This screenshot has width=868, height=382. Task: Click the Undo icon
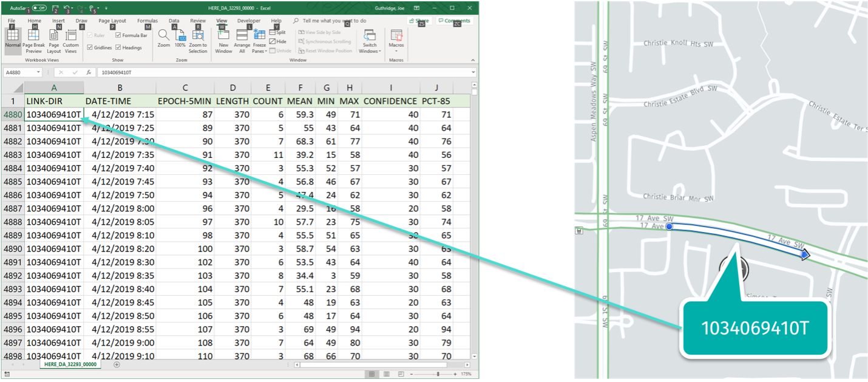tap(66, 8)
